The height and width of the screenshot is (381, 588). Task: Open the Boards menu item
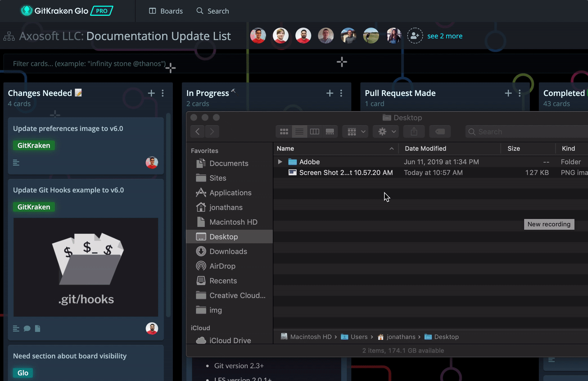(166, 11)
